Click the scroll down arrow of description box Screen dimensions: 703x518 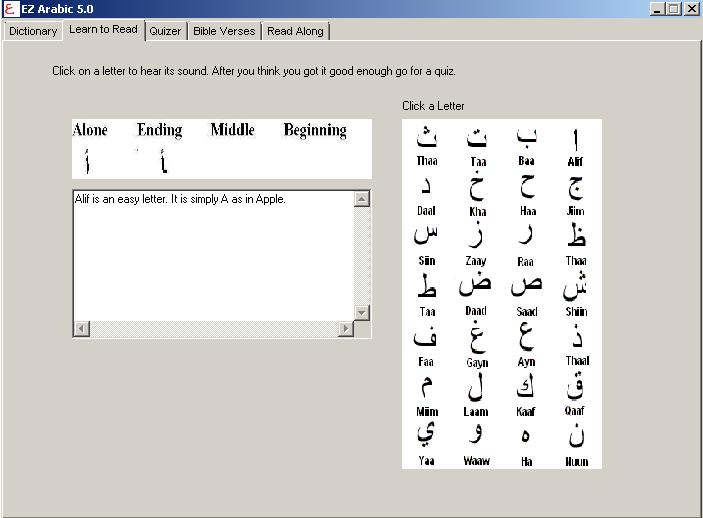(x=361, y=313)
